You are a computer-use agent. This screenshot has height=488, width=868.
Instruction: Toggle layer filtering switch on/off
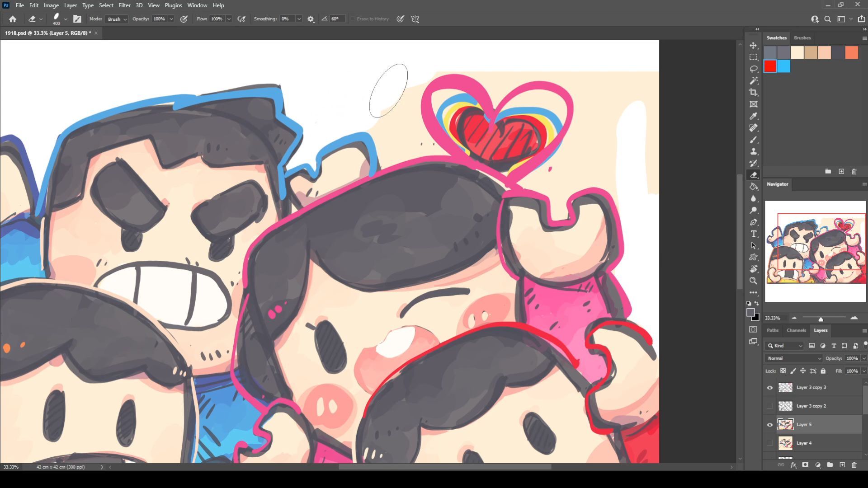click(865, 344)
